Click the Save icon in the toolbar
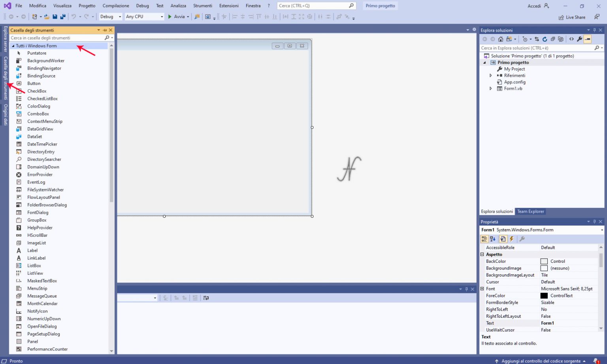Image resolution: width=607 pixels, height=364 pixels. click(56, 17)
